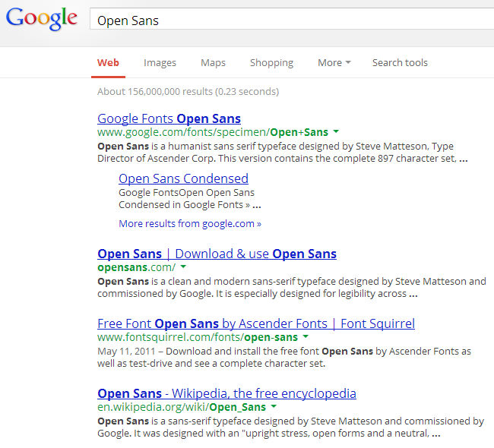Expand arrow next to opensans.com URL
The image size is (494, 448).
(183, 267)
